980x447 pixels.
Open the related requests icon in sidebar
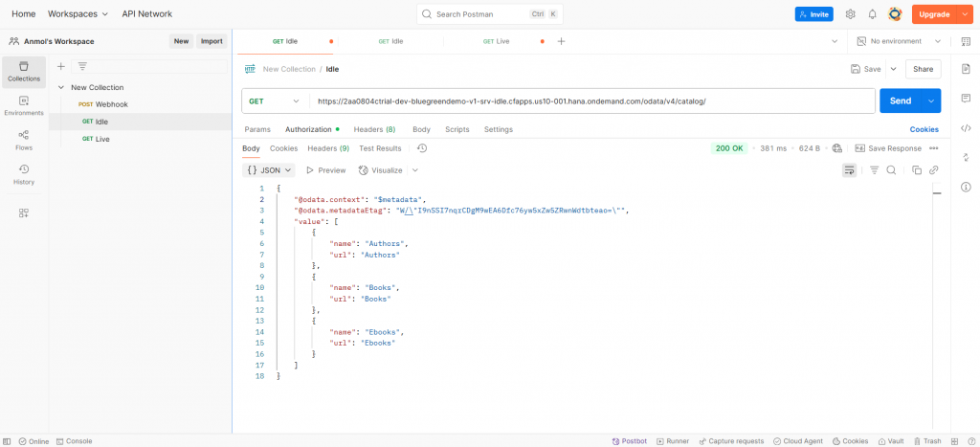966,157
